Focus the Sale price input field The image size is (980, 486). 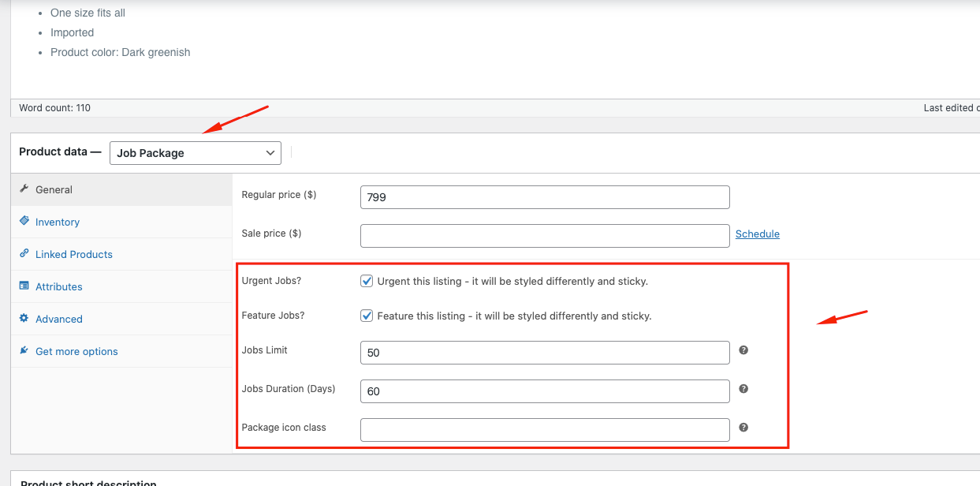(544, 236)
